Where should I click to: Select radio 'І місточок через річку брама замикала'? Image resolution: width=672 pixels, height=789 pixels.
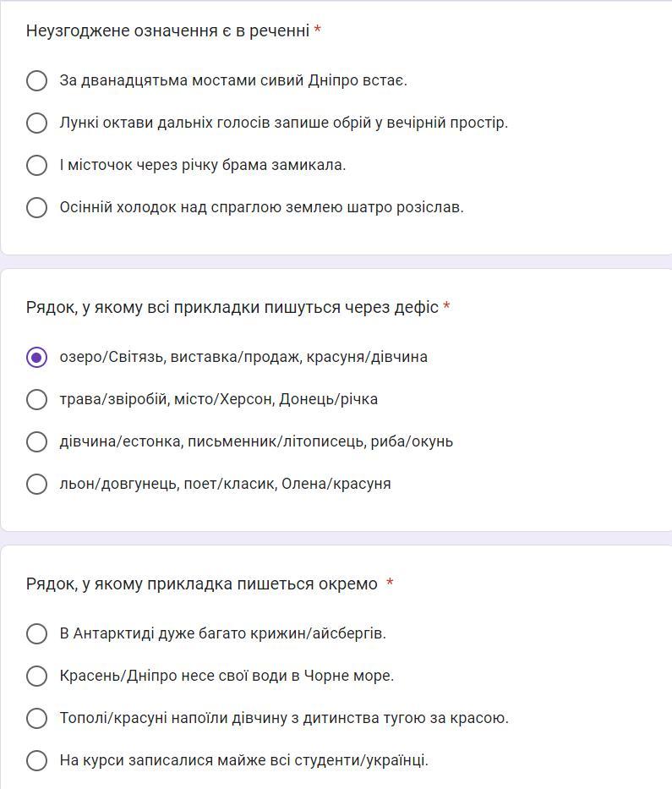click(36, 165)
